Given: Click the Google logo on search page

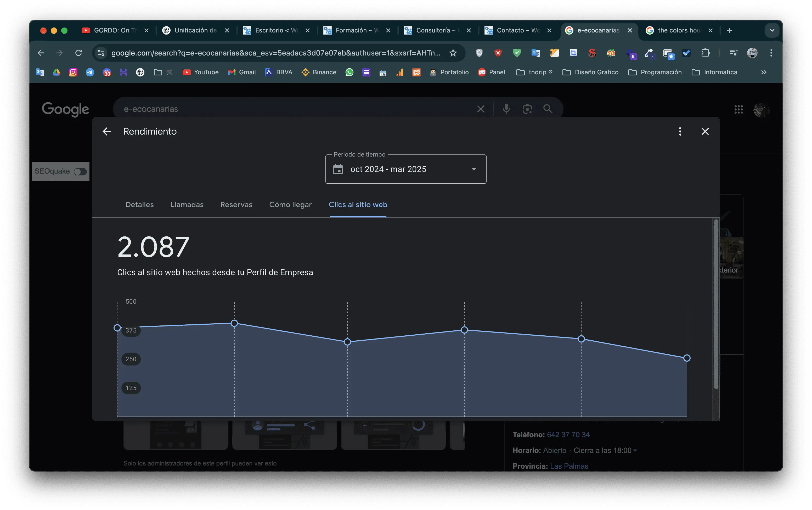Looking at the screenshot, I should coord(65,109).
